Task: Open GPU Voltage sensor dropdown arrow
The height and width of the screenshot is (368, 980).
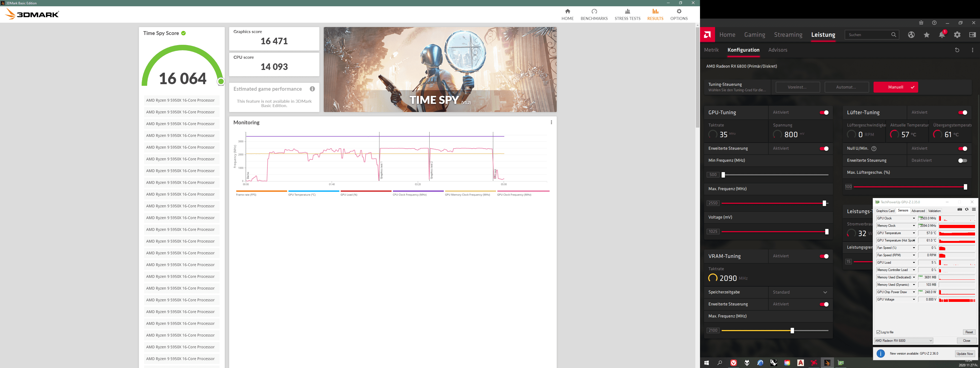Action: (914, 300)
